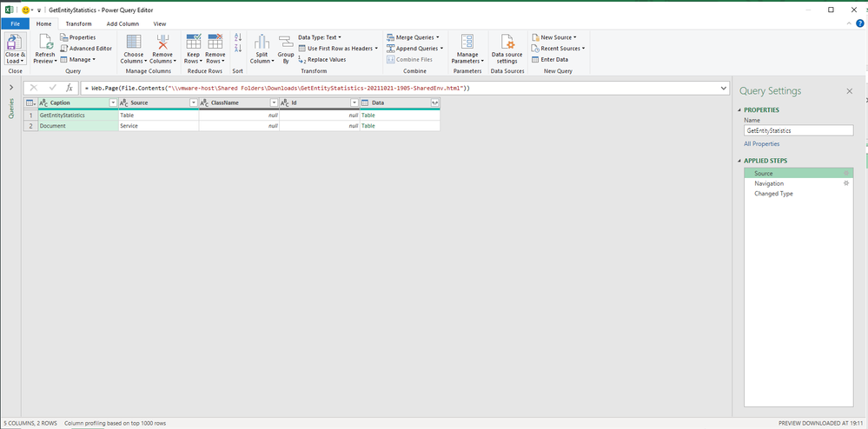Open All Properties link
Image resolution: width=868 pixels, height=429 pixels.
pyautogui.click(x=762, y=144)
